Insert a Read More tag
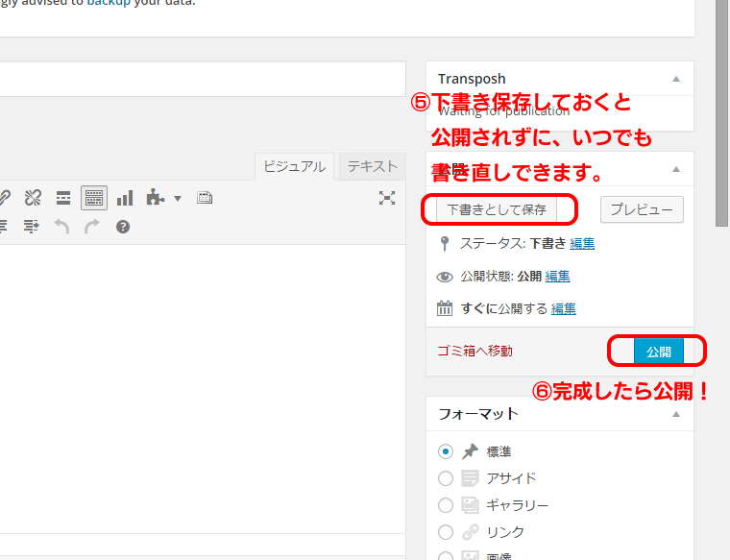 (63, 198)
